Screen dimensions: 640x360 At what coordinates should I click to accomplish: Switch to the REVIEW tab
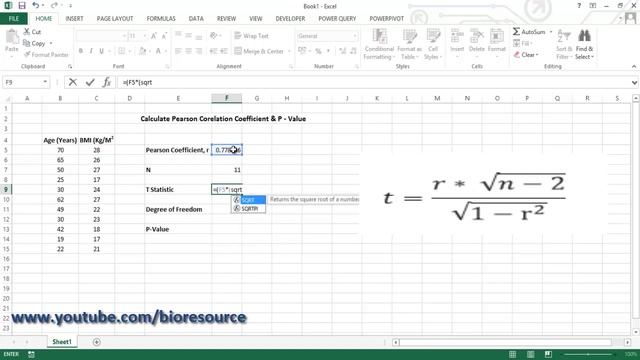coord(226,18)
